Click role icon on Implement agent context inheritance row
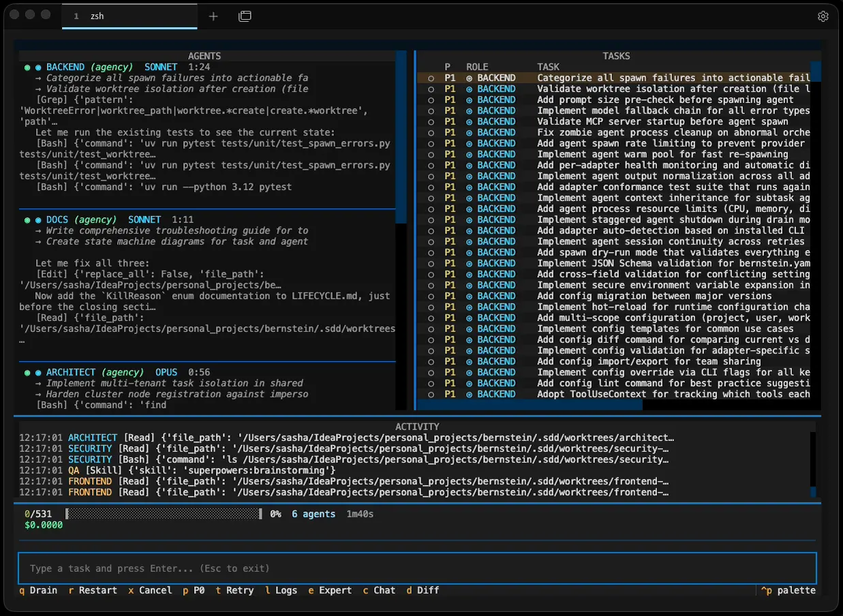Image resolution: width=843 pixels, height=616 pixels. [470, 198]
